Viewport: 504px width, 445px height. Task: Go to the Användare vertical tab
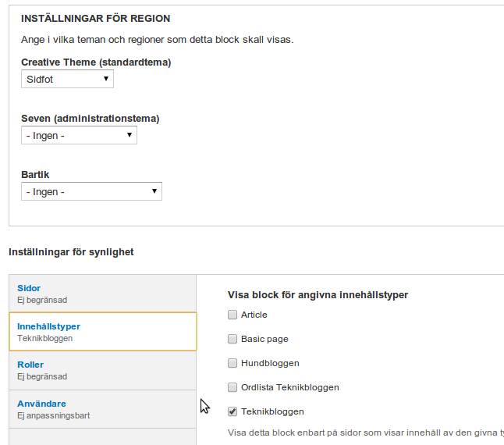(41, 404)
